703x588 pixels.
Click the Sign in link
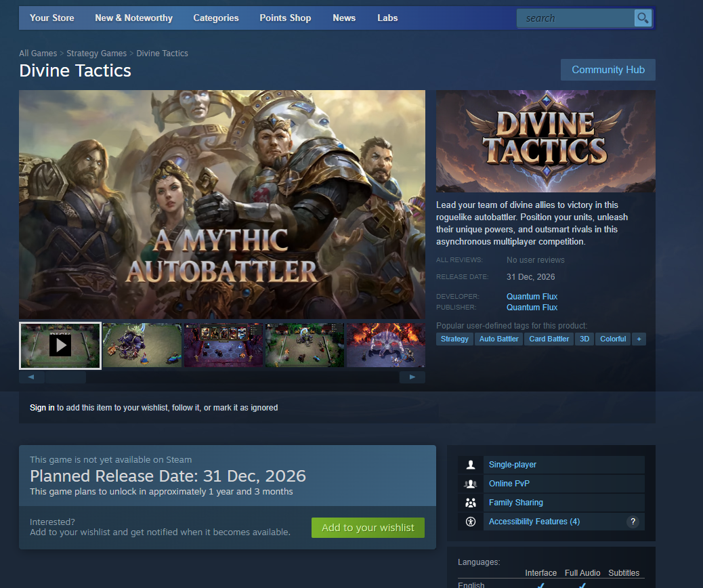tap(42, 408)
